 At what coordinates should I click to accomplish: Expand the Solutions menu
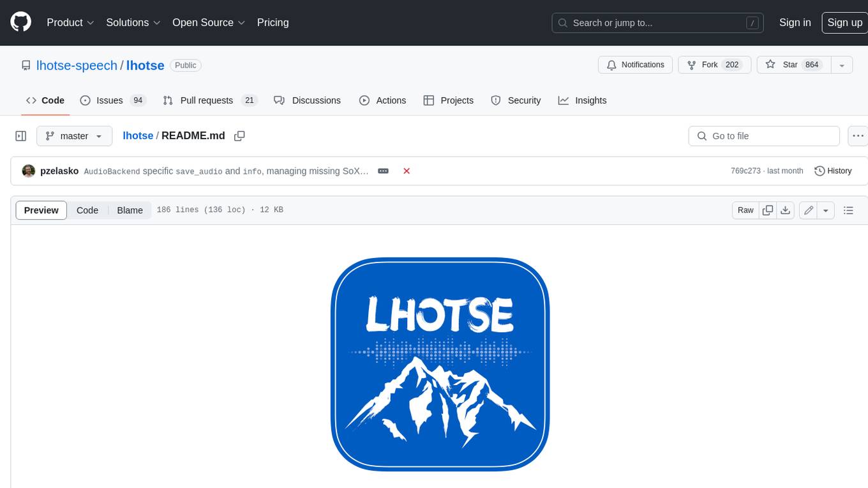[x=133, y=22]
